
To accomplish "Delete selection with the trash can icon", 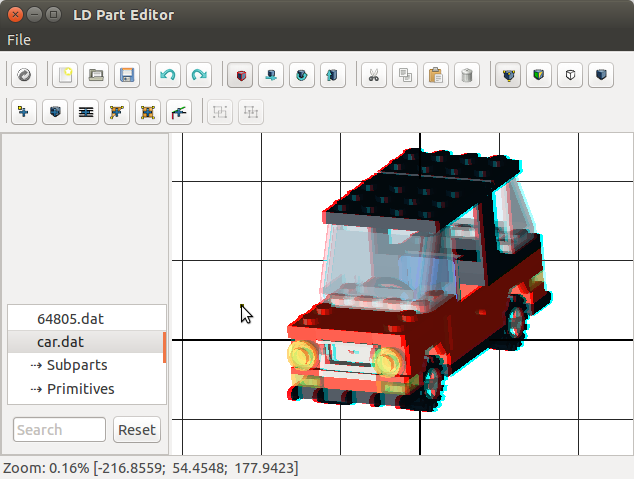I will [467, 75].
